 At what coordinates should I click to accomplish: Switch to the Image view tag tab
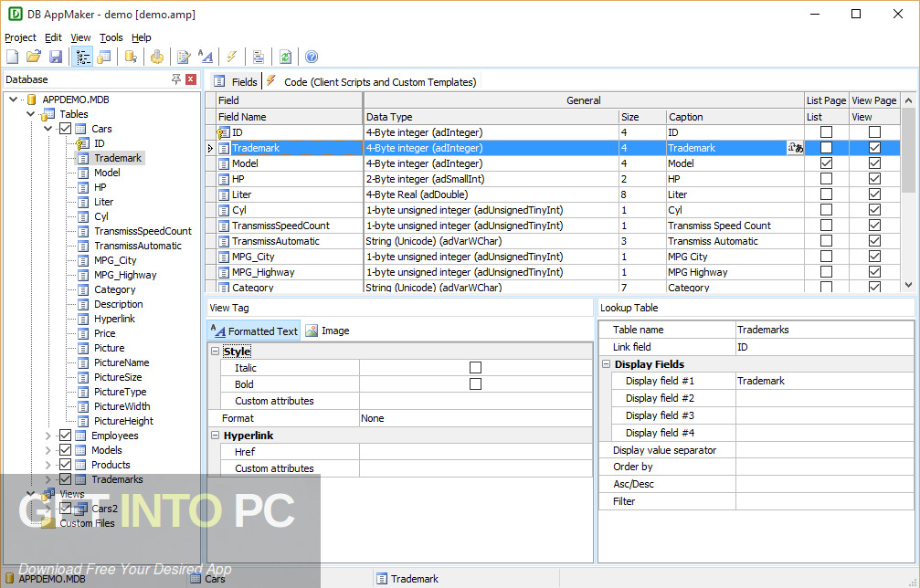tap(327, 331)
